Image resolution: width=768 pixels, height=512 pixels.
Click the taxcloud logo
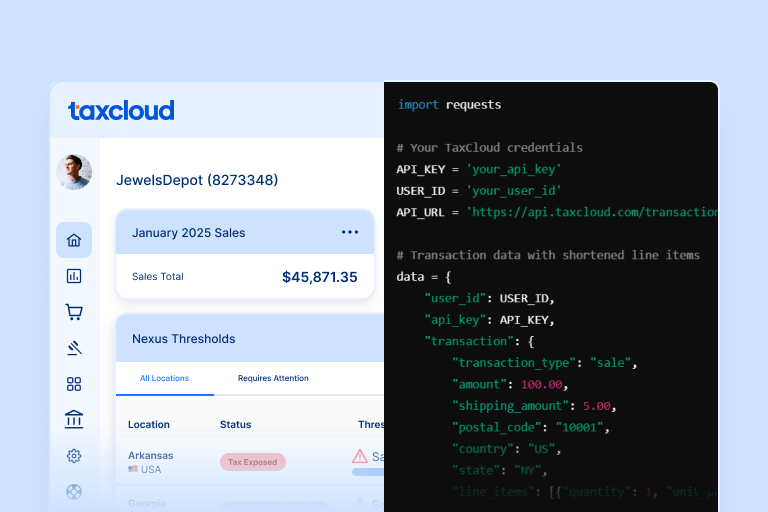tap(121, 110)
